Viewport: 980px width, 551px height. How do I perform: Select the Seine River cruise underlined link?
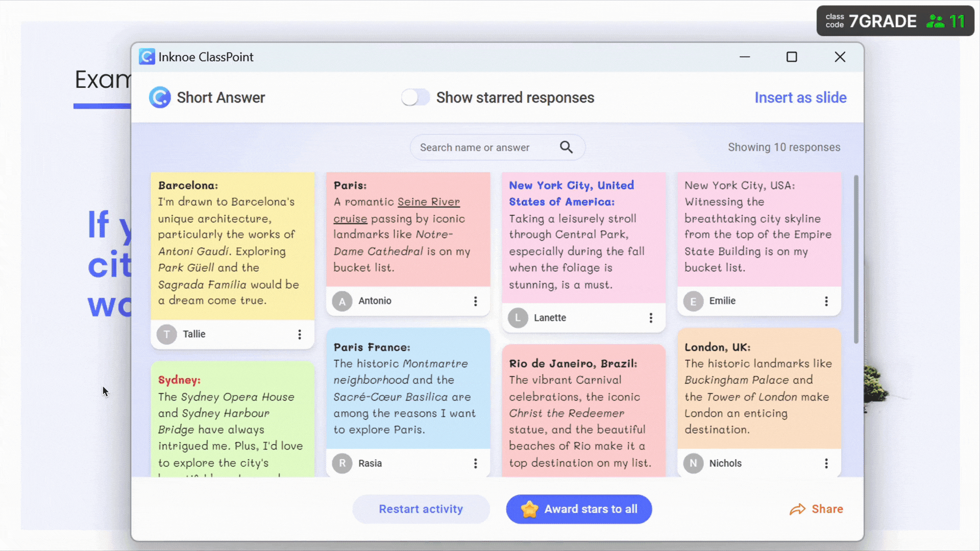pyautogui.click(x=397, y=210)
